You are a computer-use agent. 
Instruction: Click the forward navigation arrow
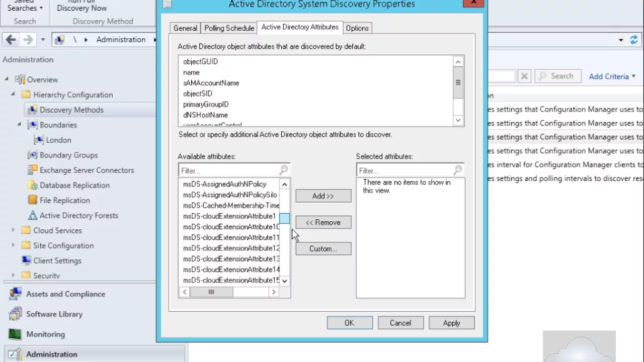tap(28, 40)
